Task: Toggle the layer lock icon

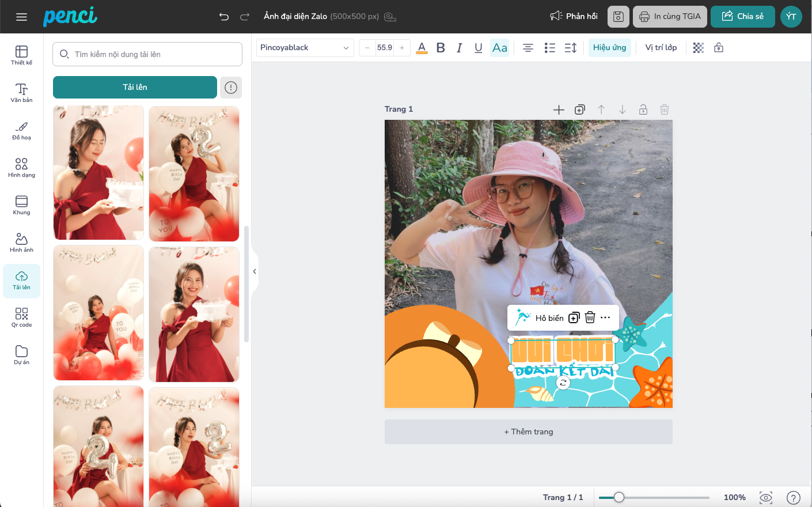Action: click(719, 48)
